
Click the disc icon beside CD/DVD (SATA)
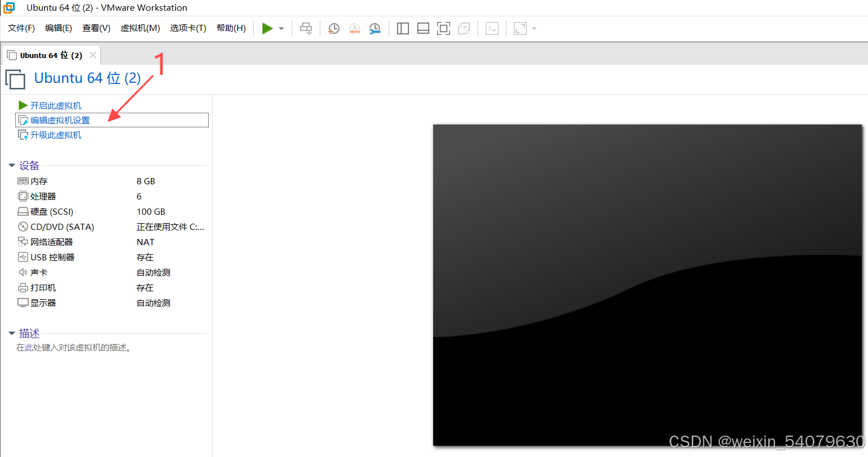[x=23, y=227]
